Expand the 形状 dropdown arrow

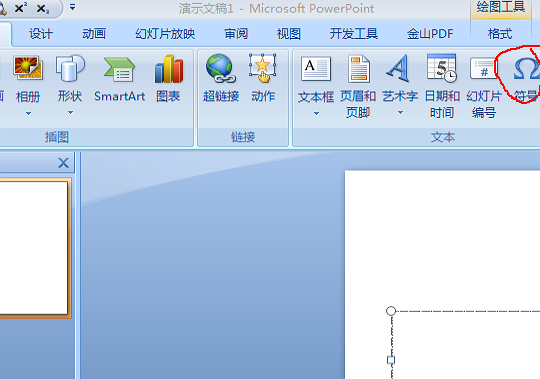tap(70, 113)
